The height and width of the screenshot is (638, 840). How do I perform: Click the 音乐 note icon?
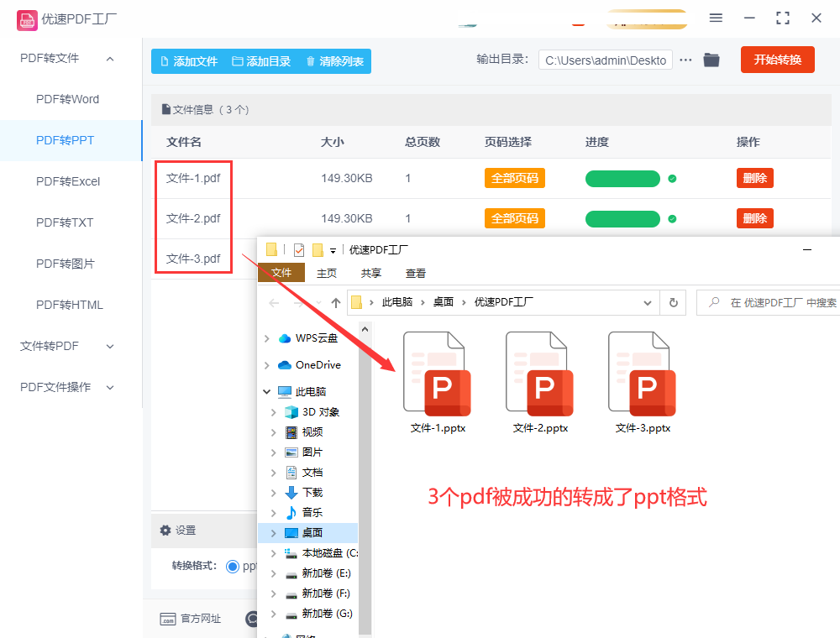point(291,513)
